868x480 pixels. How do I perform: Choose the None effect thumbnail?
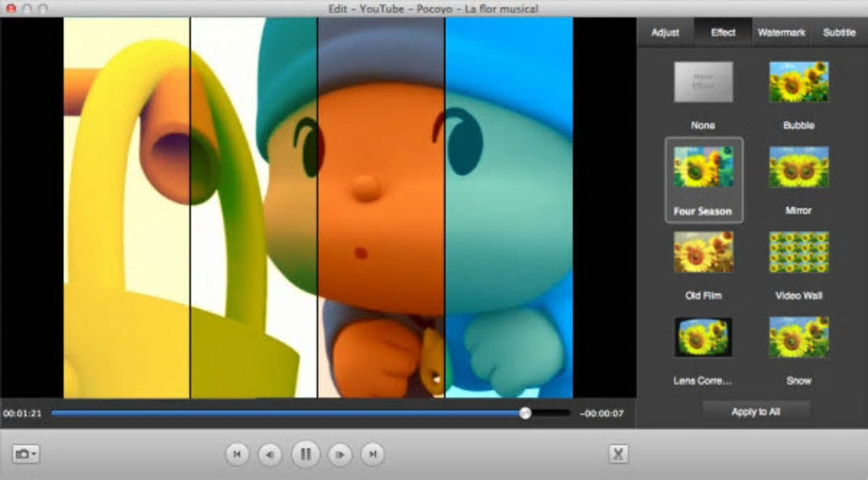pos(703,82)
